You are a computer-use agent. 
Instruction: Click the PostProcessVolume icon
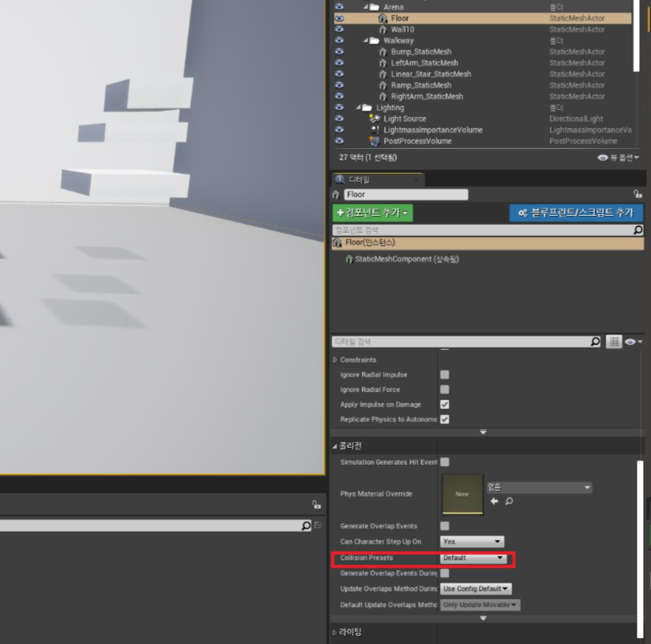pyautogui.click(x=375, y=141)
